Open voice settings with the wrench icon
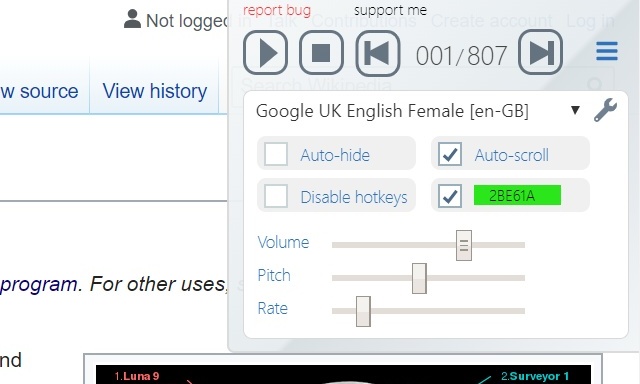The image size is (640, 384). 605,110
